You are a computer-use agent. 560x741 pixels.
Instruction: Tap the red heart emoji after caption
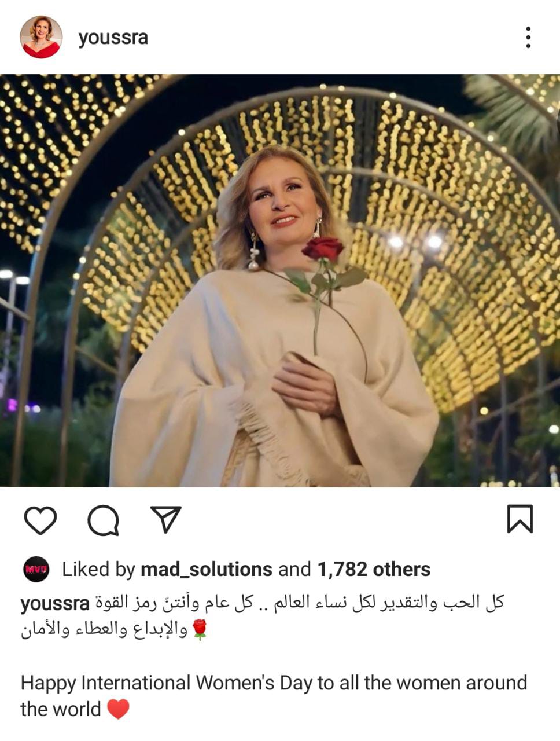pos(118,709)
